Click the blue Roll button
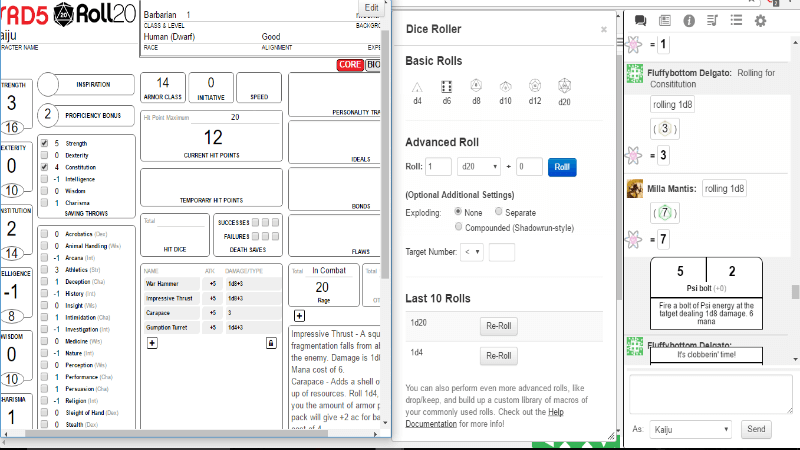The image size is (800, 450). click(562, 167)
